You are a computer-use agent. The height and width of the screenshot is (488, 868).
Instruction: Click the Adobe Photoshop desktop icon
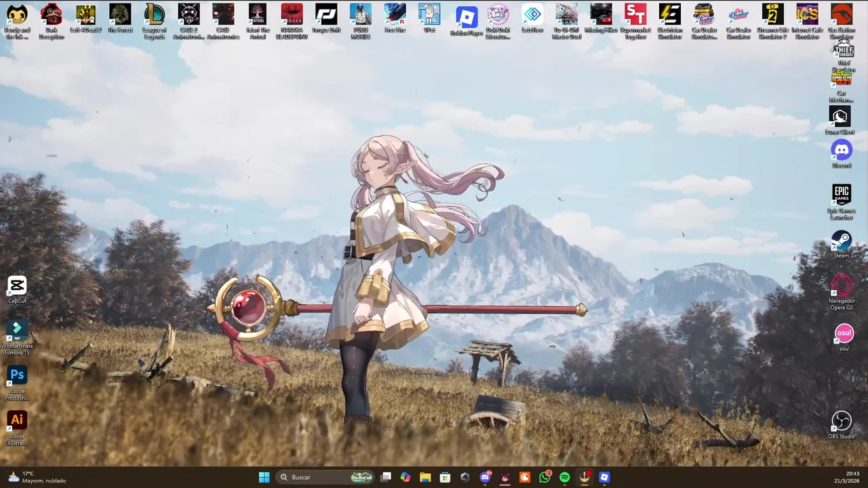[17, 384]
